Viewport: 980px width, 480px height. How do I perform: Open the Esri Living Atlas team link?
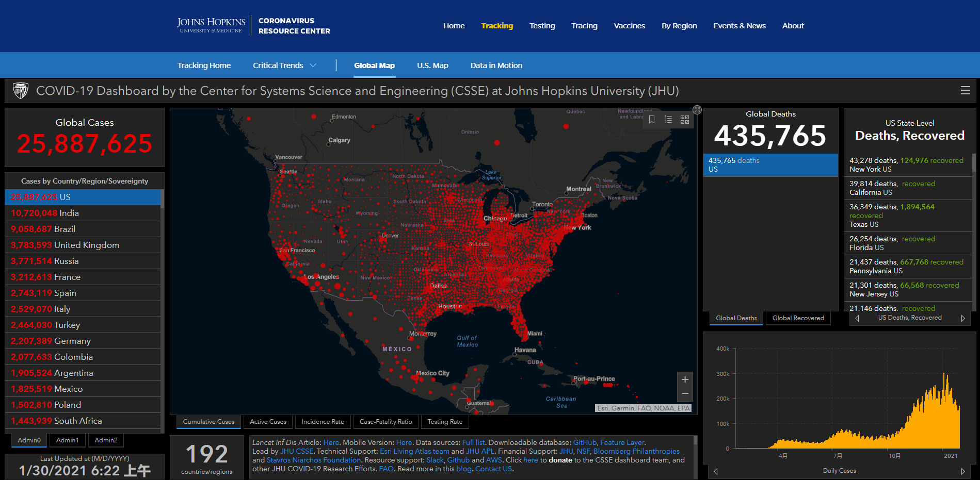pos(414,451)
